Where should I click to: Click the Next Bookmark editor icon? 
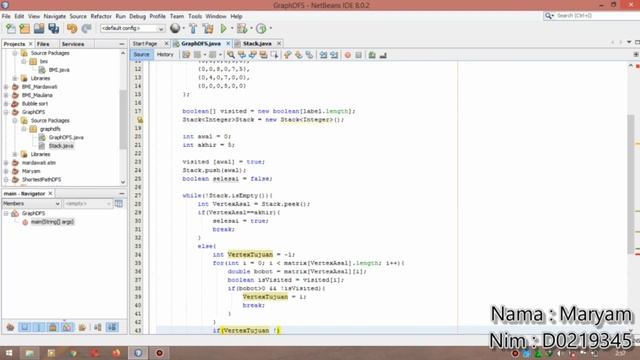click(299, 55)
